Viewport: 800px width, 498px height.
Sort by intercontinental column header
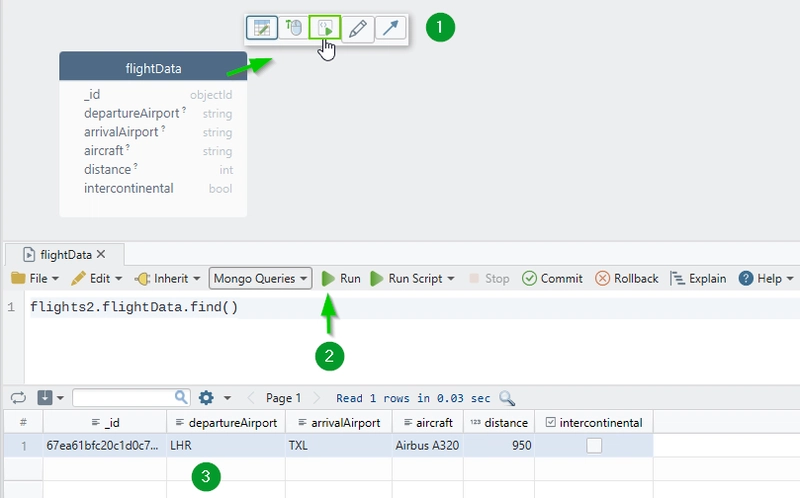(594, 422)
